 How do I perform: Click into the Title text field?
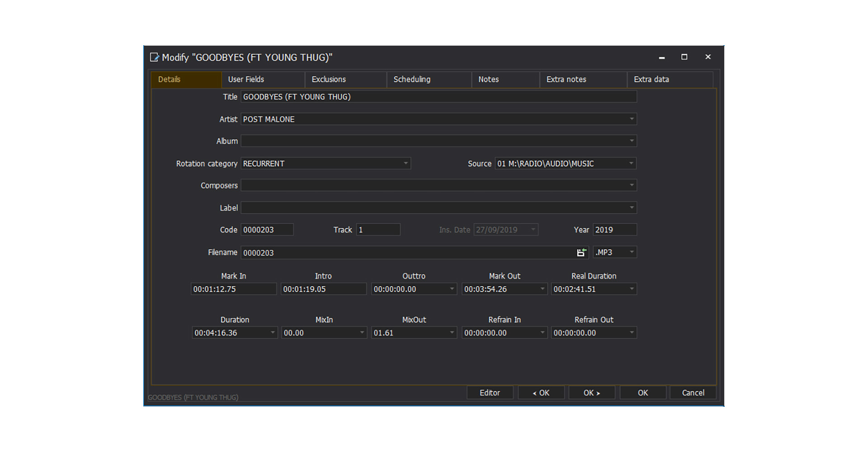pyautogui.click(x=439, y=97)
